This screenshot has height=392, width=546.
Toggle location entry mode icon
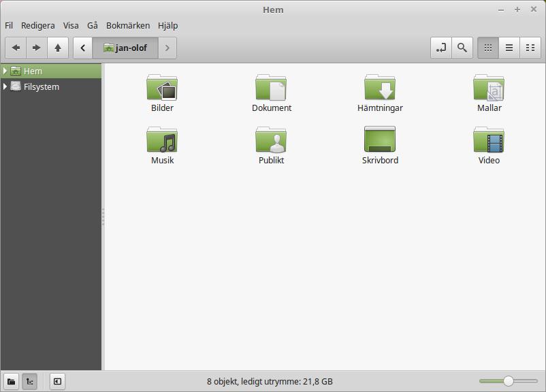point(441,48)
